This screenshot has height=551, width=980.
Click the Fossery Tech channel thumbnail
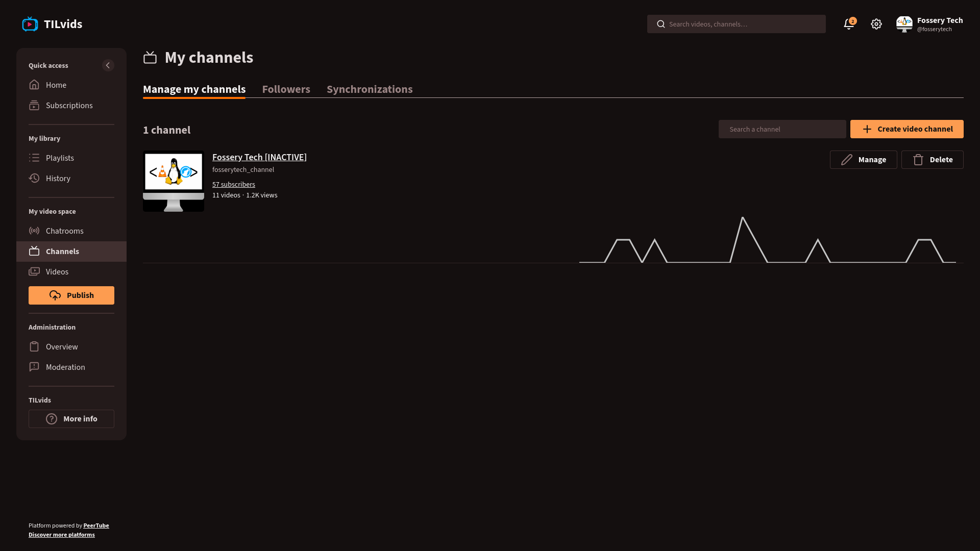[x=174, y=181]
